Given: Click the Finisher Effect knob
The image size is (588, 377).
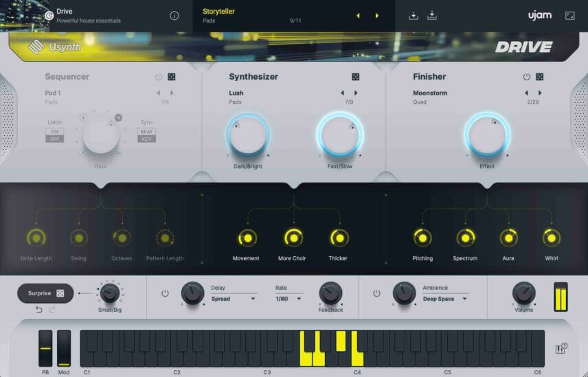Looking at the screenshot, I should (487, 135).
